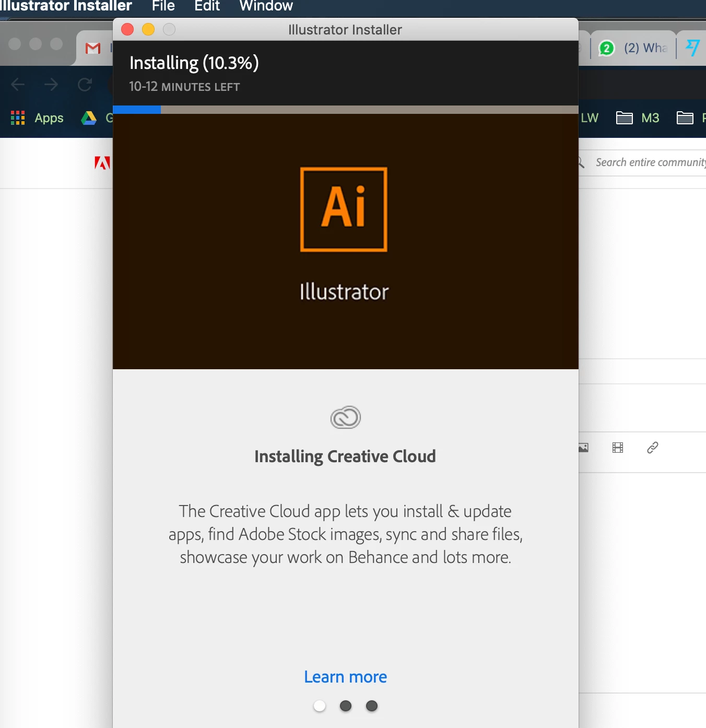Screen dimensions: 706x728
Task: Click the 10-12 minutes left text
Action: point(184,87)
